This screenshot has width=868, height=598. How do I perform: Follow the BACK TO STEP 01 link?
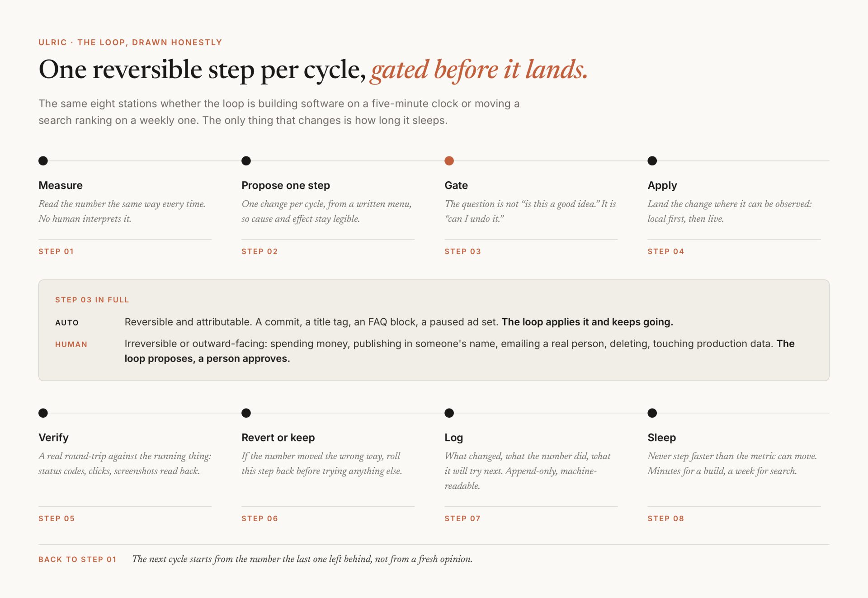[x=77, y=559]
